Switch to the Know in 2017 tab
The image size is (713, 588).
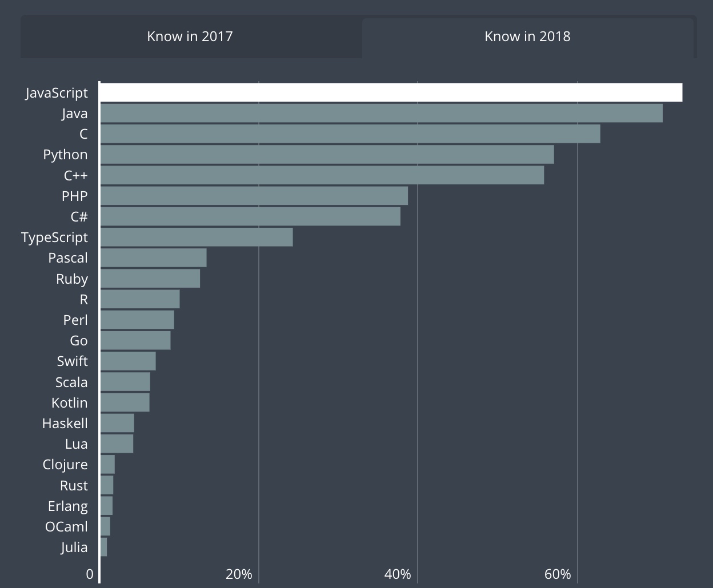pos(190,37)
